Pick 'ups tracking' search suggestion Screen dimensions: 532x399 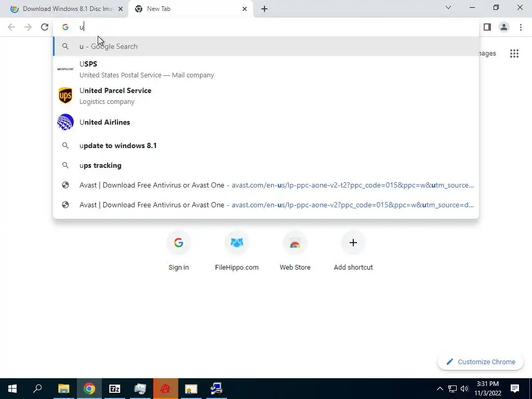tap(266, 165)
